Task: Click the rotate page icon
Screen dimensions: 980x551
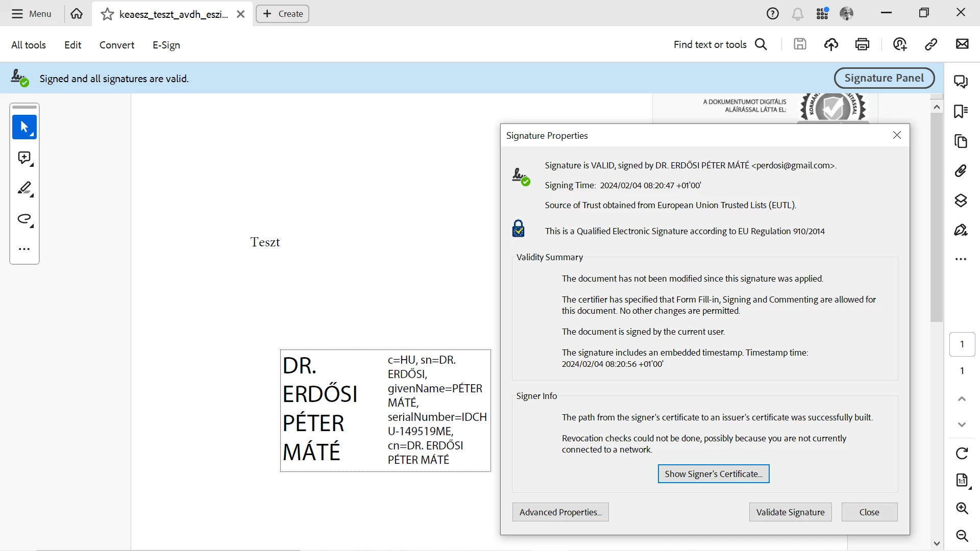Action: (962, 453)
